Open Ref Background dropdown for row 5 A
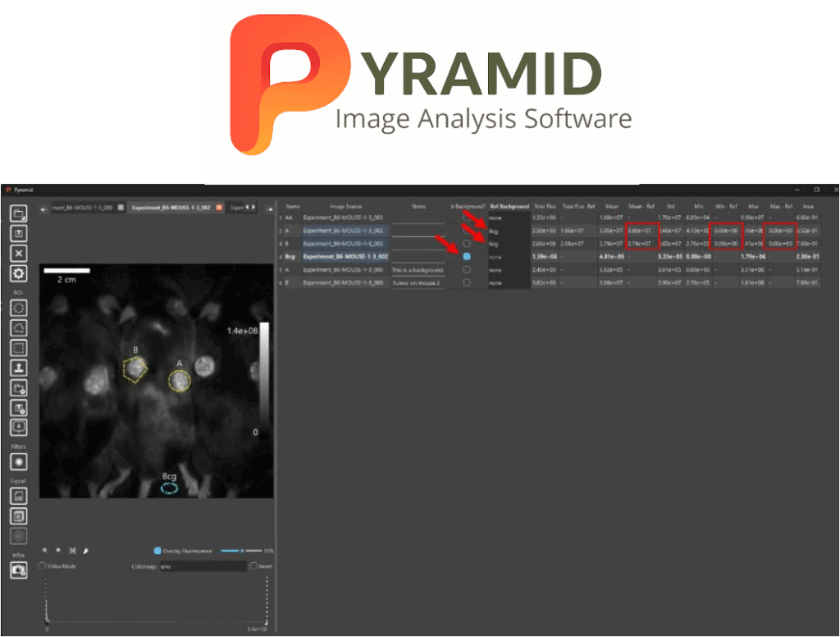Viewport: 840px width, 637px height. 509,270
